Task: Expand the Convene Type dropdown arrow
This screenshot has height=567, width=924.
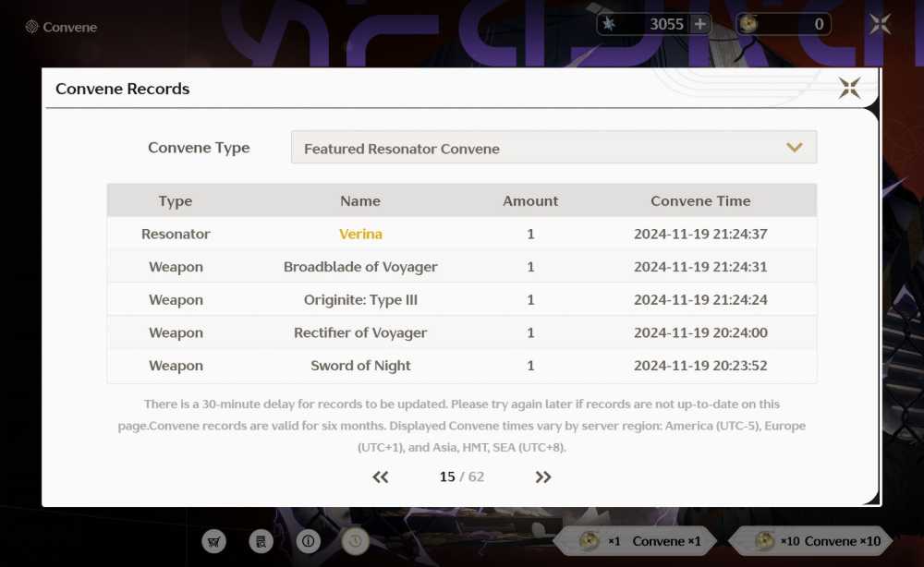Action: tap(795, 148)
